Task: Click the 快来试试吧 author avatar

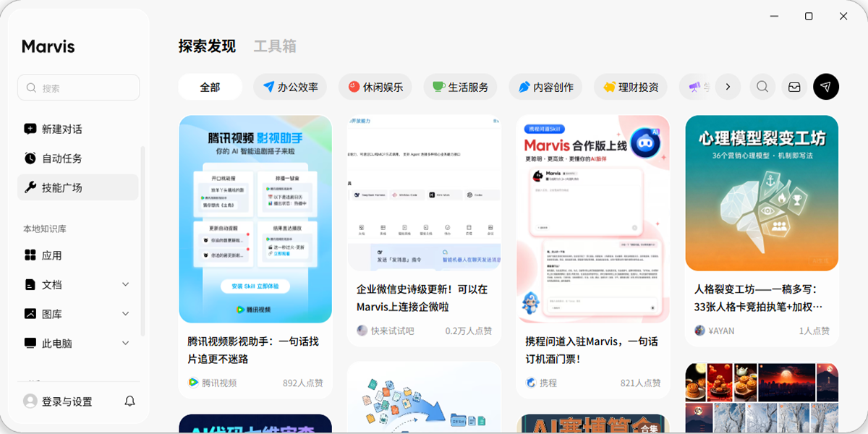Action: coord(362,331)
